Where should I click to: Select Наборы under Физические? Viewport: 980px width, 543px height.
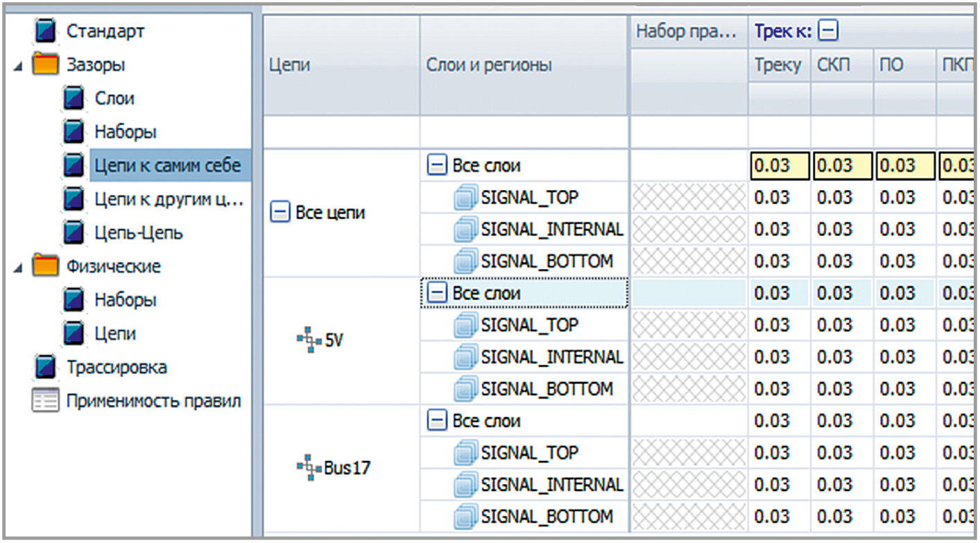(x=125, y=300)
